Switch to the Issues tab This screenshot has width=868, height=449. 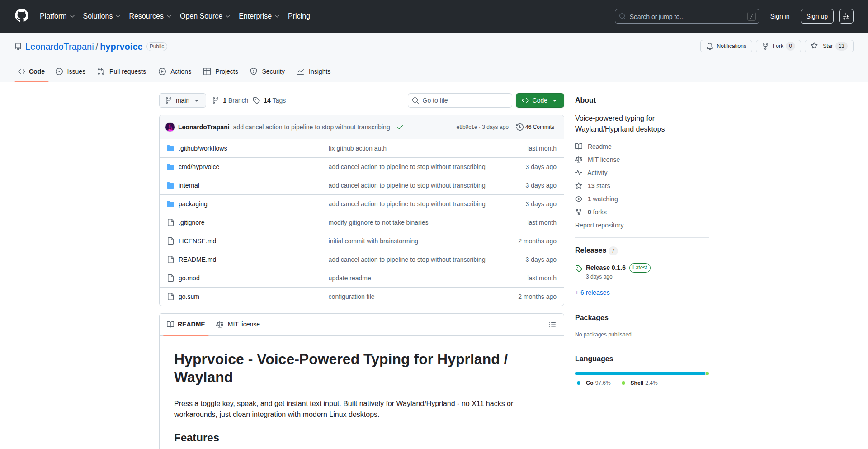pyautogui.click(x=71, y=71)
